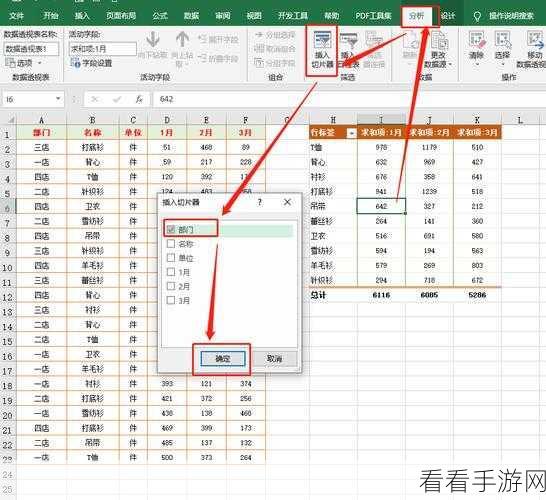This screenshot has height=500, width=546.
Task: Click the Drill Down (向下钻取) arrow icon
Action: coord(153,39)
